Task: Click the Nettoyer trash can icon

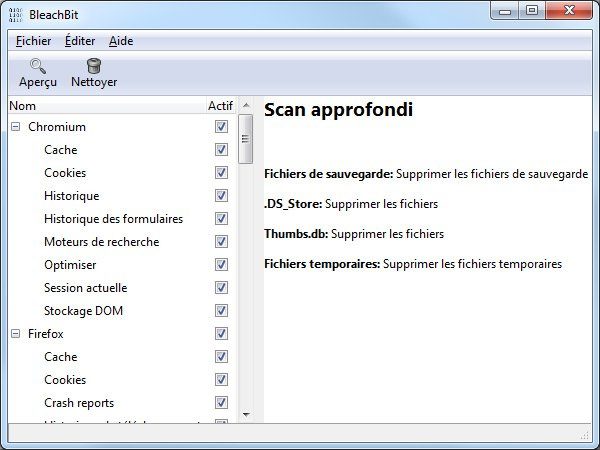Action: [x=94, y=66]
